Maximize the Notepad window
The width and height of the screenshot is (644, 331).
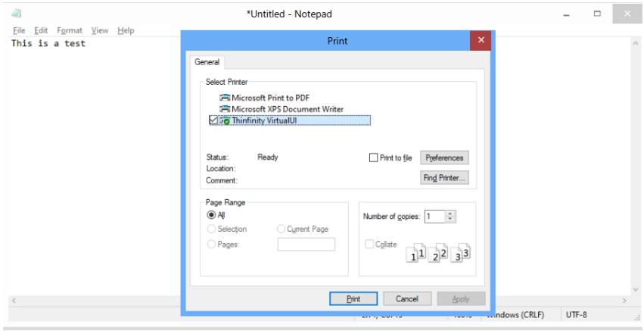tap(597, 14)
